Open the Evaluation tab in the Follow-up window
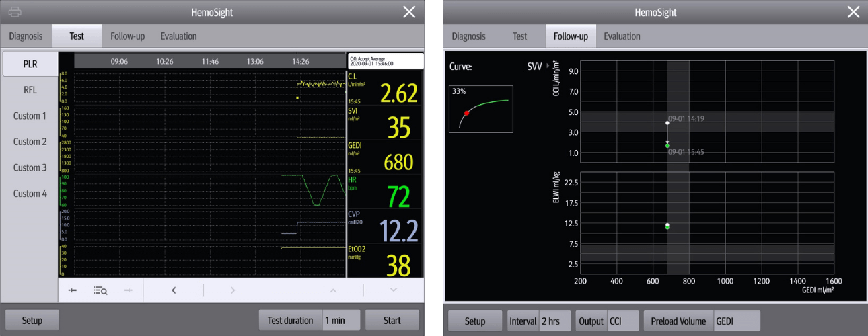Screen dimensions: 868x336 click(622, 36)
